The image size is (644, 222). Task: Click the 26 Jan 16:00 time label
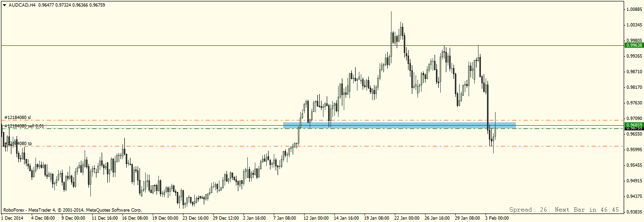[438, 218]
